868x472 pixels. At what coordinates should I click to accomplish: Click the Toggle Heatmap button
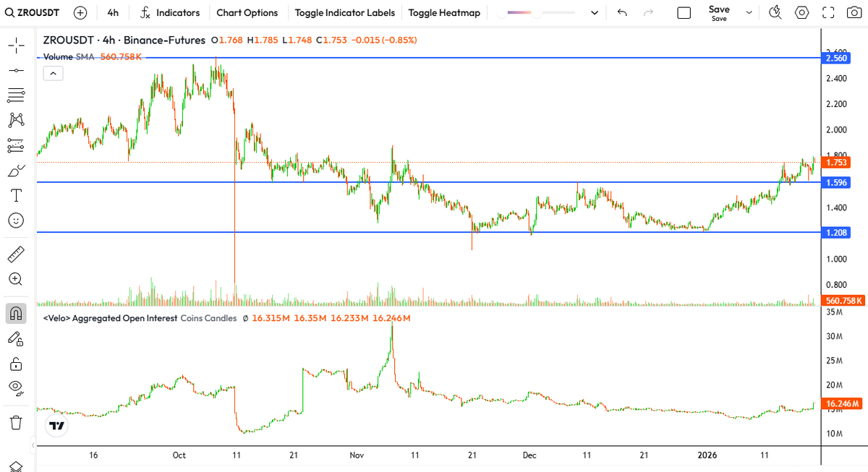pos(444,13)
